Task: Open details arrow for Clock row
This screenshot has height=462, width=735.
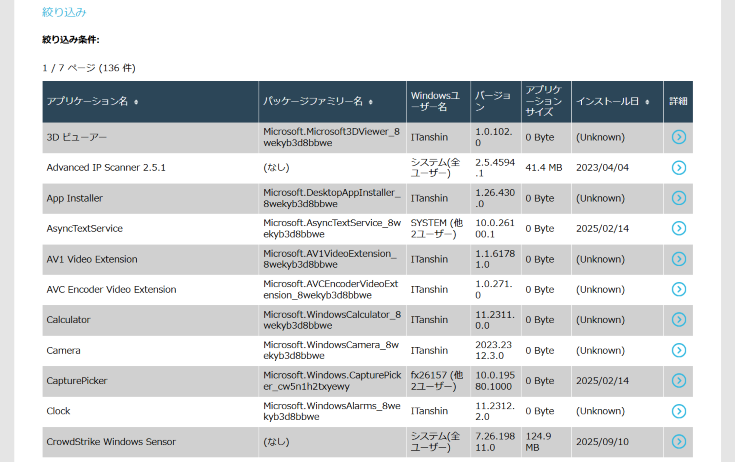Action: (x=679, y=411)
